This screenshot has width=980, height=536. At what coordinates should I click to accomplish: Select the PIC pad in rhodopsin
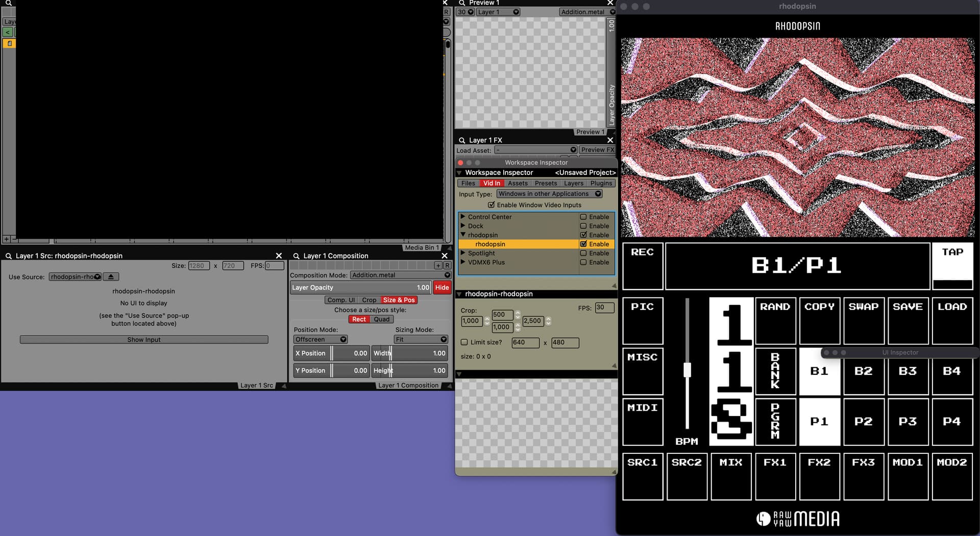point(643,321)
